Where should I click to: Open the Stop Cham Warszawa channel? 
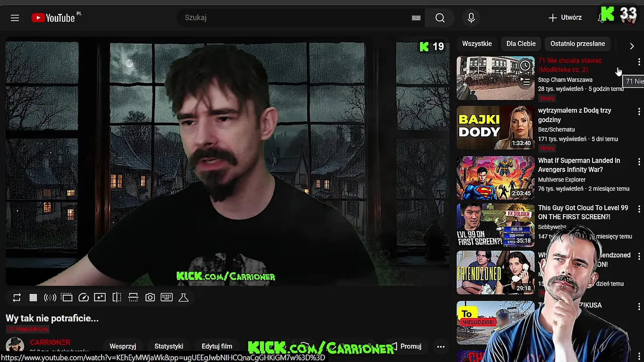(565, 79)
